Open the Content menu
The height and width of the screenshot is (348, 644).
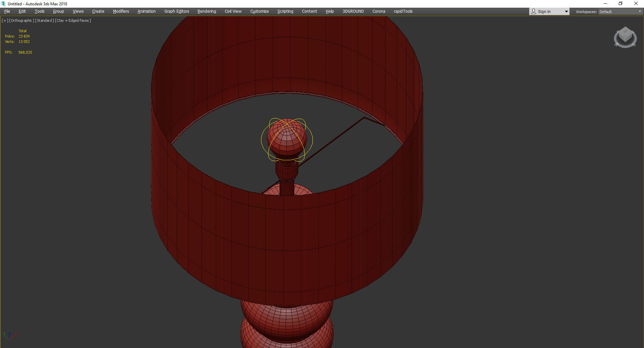tap(309, 11)
